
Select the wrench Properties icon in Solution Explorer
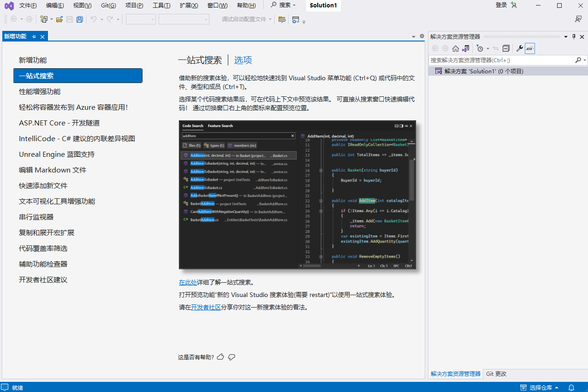[519, 48]
